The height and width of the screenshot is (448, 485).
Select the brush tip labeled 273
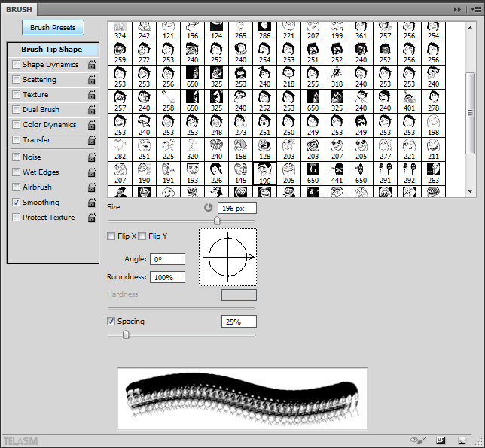(240, 125)
